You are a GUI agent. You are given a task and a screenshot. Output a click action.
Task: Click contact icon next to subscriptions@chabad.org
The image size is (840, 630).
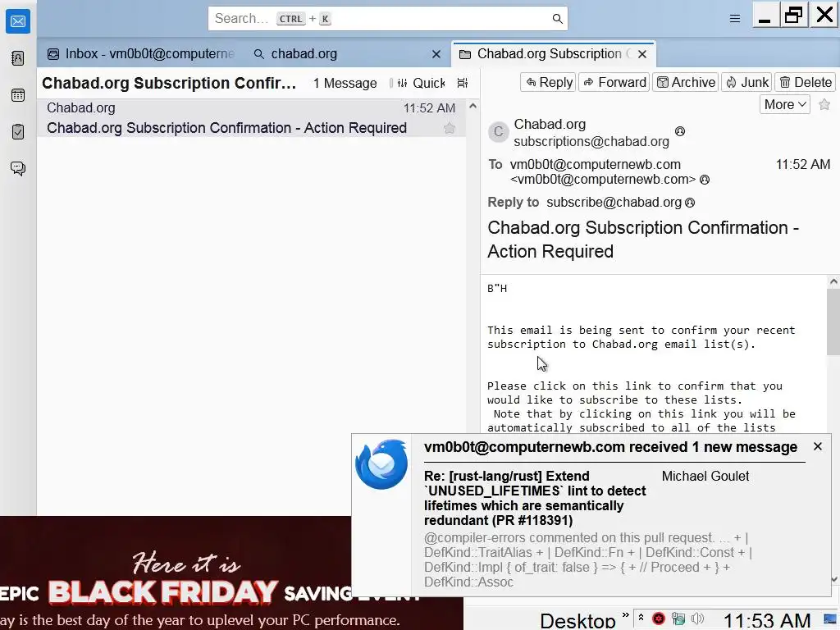680,131
